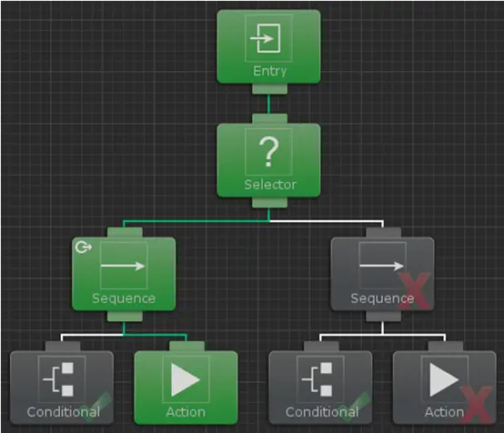Click the right Conditional label text
Image resolution: width=504 pixels, height=433 pixels.
click(322, 412)
